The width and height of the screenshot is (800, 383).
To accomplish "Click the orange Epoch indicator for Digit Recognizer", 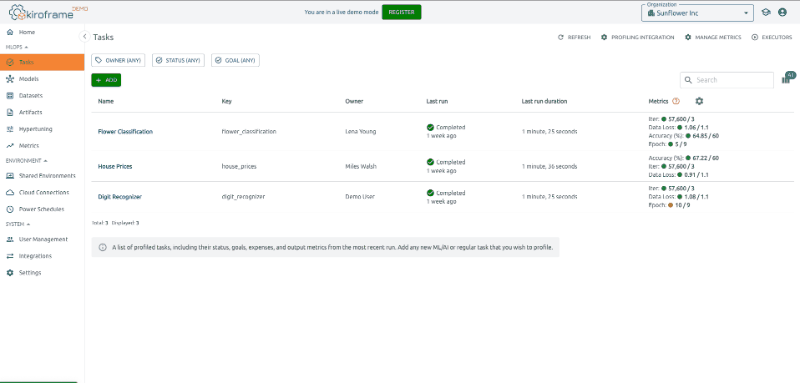I will 670,206.
